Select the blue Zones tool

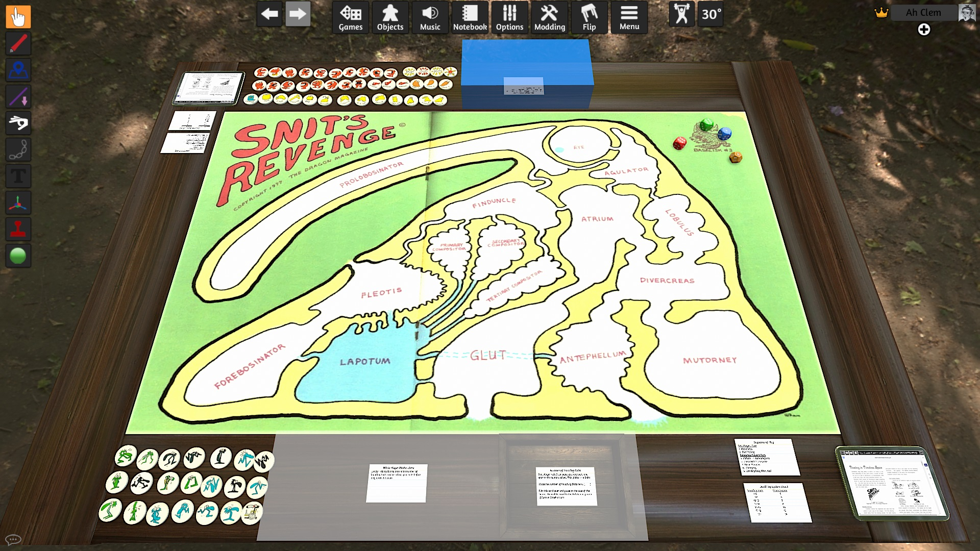pyautogui.click(x=18, y=70)
